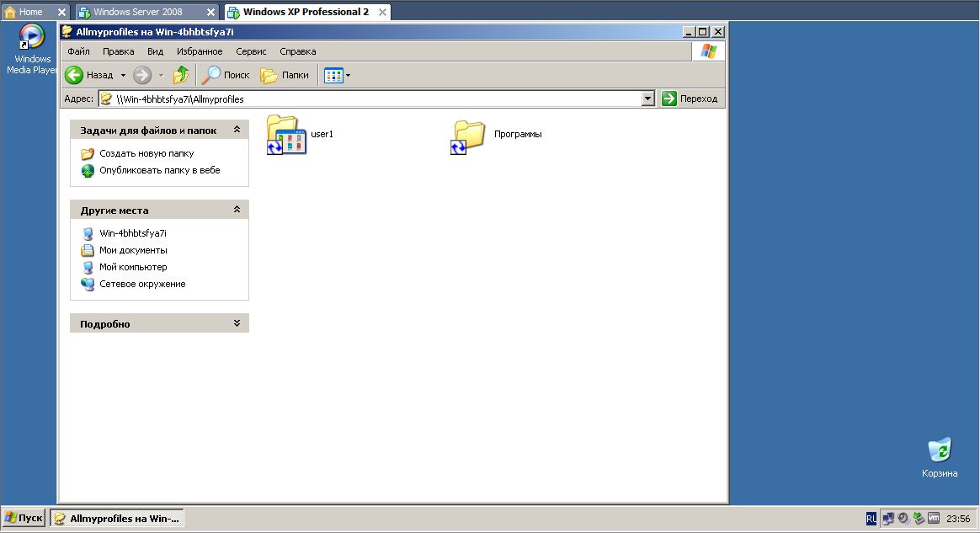Click the Программы folder name
The width and height of the screenshot is (980, 533).
click(x=518, y=134)
